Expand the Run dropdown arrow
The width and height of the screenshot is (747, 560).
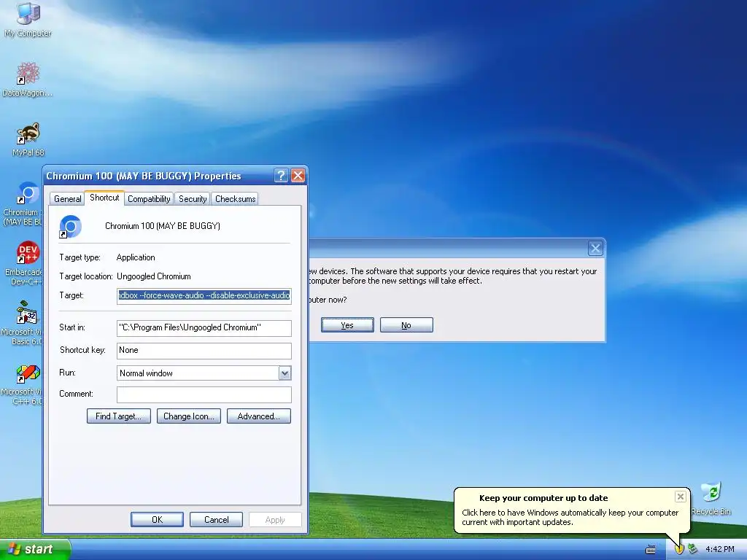click(x=285, y=373)
